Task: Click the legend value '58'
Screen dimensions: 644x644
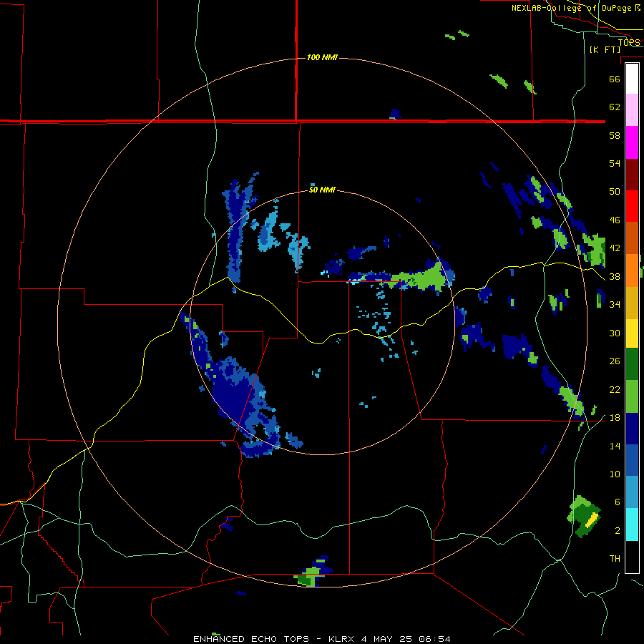Action: pos(615,135)
